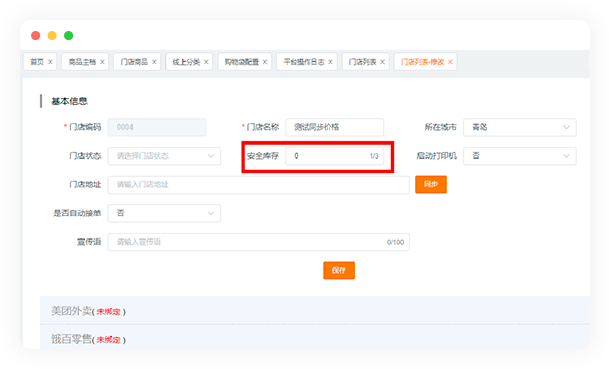The width and height of the screenshot is (609, 369).
Task: Close the 门店列表-修改 tab with its X icon
Action: click(x=450, y=62)
